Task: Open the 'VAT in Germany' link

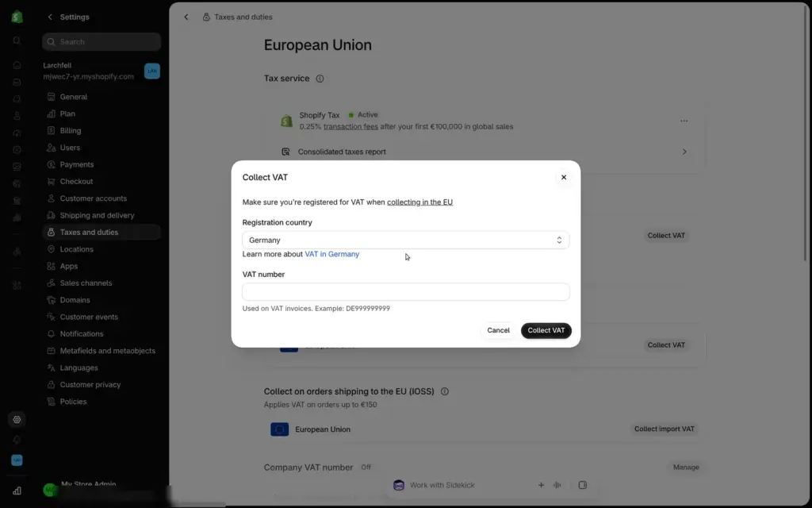Action: tap(332, 254)
